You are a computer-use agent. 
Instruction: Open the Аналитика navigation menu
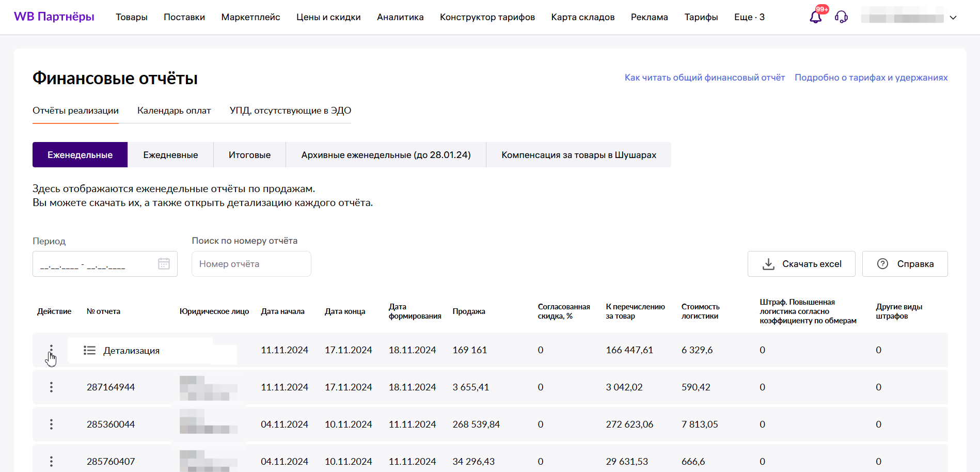point(400,17)
